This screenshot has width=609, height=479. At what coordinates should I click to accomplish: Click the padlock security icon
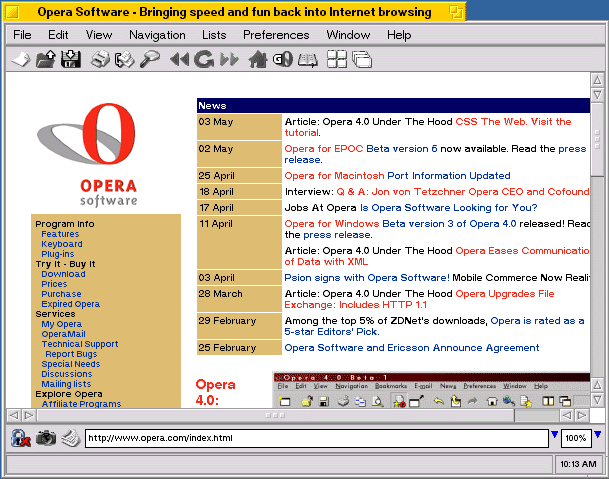[21, 438]
